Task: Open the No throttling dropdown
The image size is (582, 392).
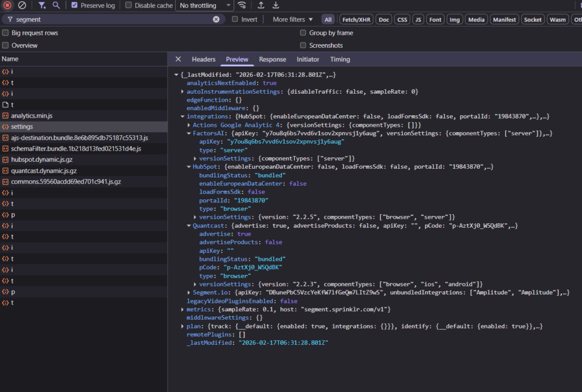Action: (x=204, y=5)
